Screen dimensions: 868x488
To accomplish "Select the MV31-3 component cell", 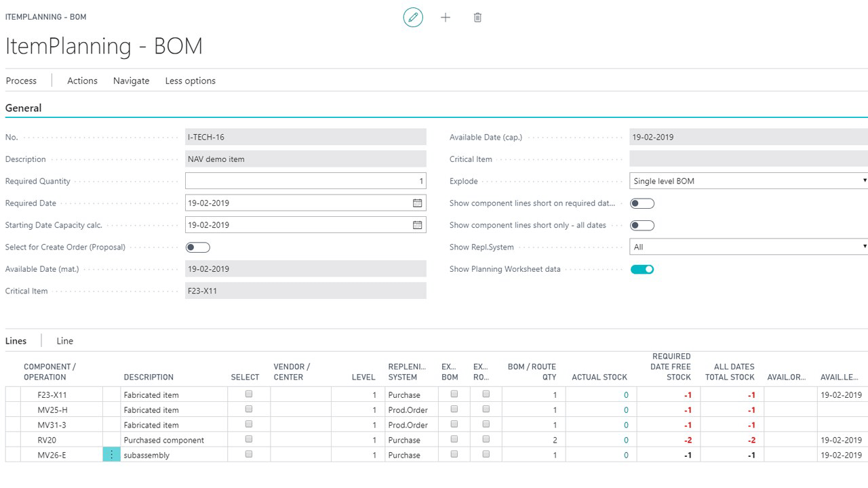I will (x=62, y=425).
